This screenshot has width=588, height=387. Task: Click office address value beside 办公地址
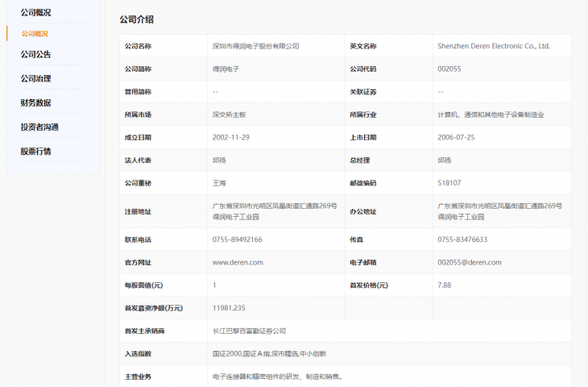(x=500, y=211)
